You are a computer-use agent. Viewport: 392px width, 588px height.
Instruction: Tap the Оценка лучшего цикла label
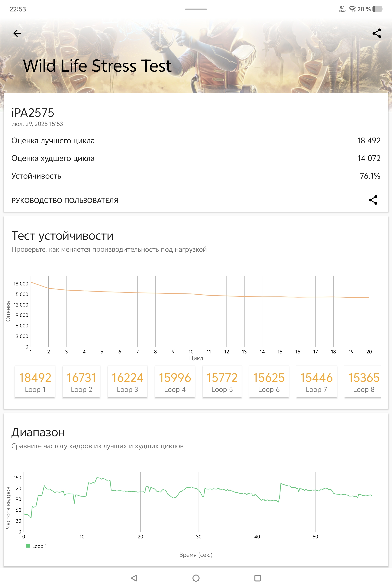coord(53,141)
